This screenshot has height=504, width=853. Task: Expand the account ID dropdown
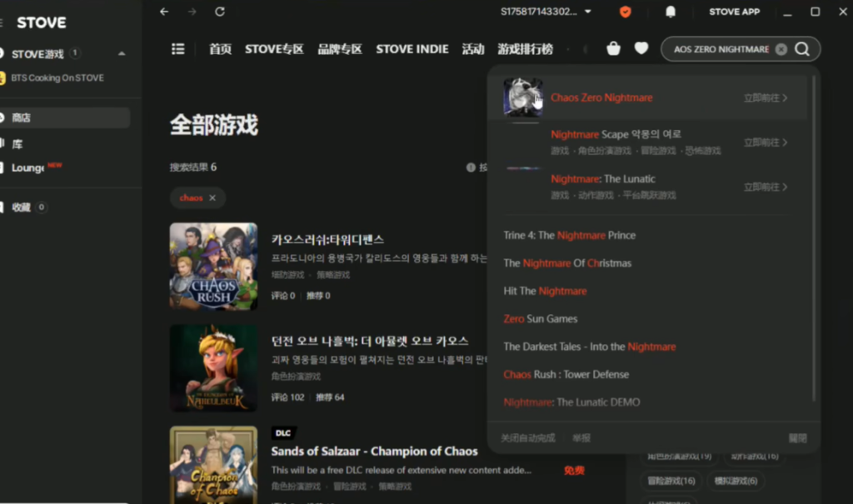click(x=588, y=12)
